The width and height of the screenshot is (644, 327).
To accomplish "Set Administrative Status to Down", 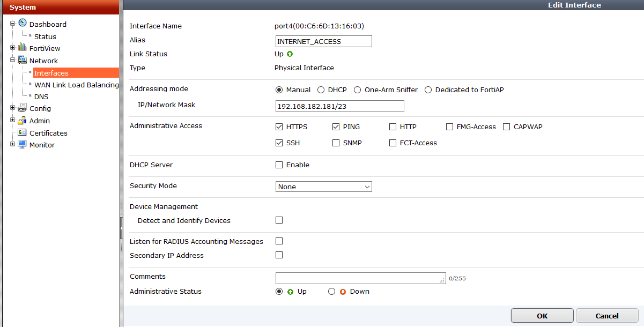I will point(331,292).
